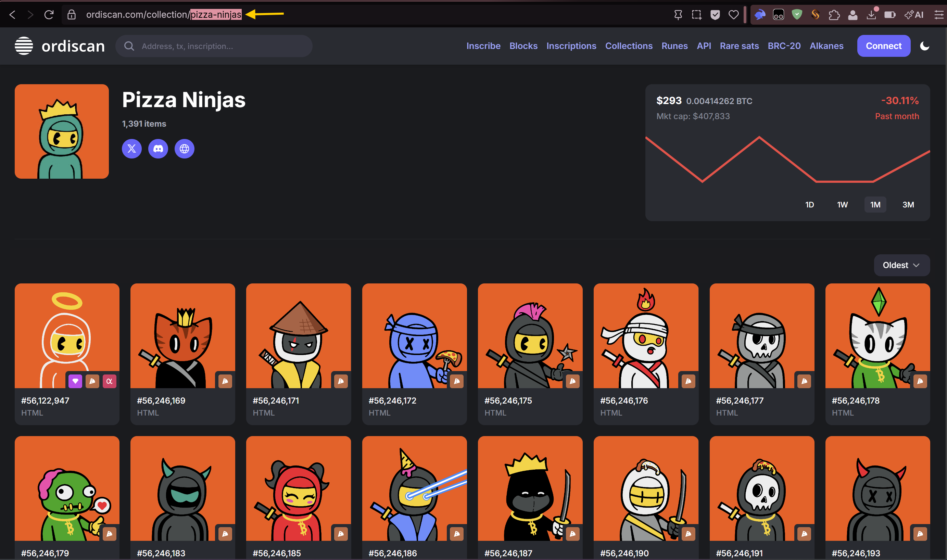
Task: Open the X (Twitter) social link
Action: [131, 149]
